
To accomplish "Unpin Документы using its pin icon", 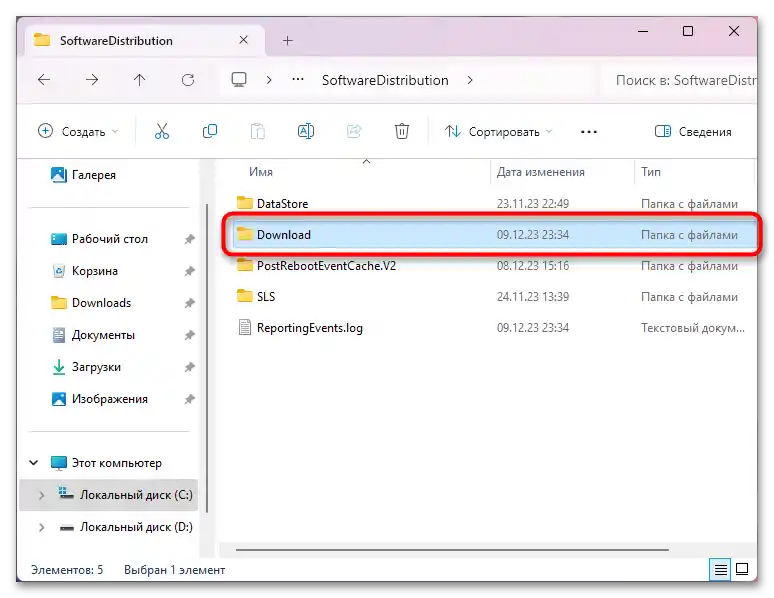I will point(190,335).
